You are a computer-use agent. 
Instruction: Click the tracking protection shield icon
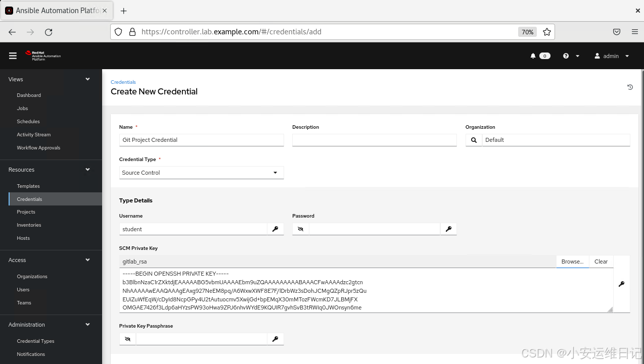pos(118,32)
